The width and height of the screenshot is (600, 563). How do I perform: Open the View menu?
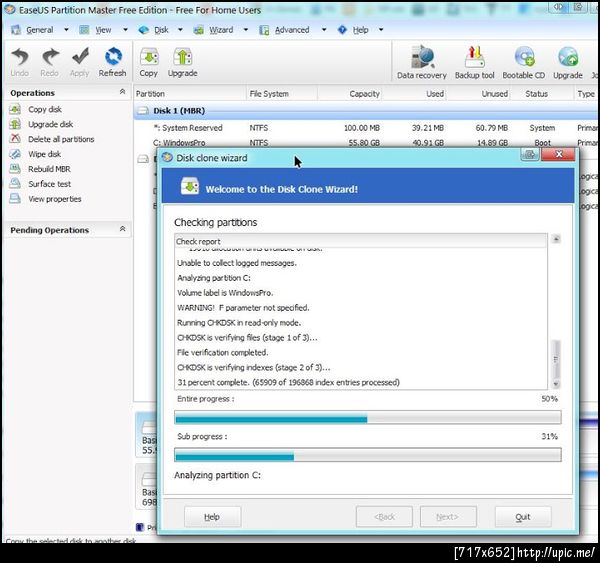click(103, 30)
